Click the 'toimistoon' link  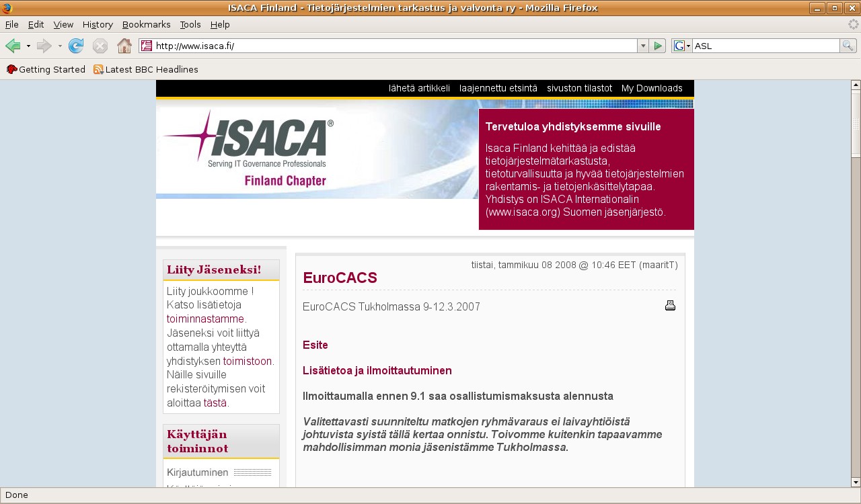pyautogui.click(x=248, y=361)
